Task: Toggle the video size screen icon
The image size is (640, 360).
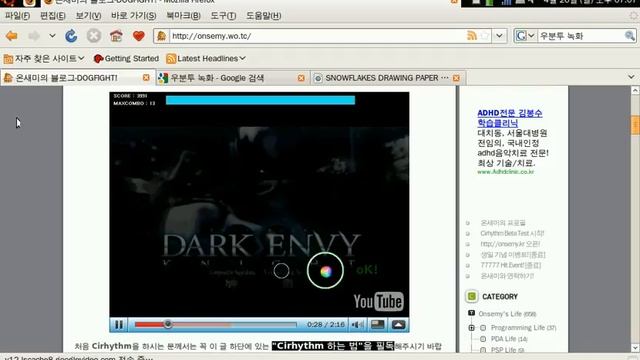Action: point(378,324)
